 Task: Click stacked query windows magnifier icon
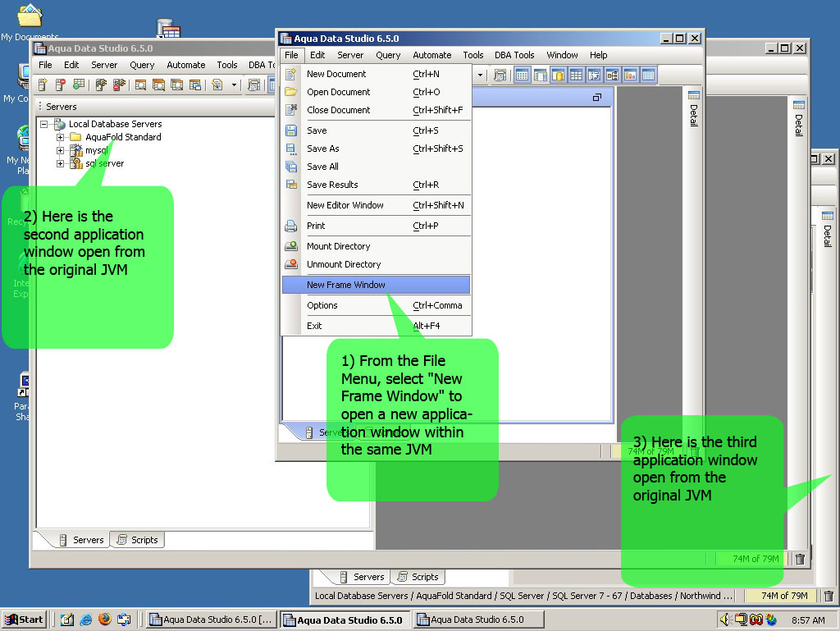(x=158, y=85)
